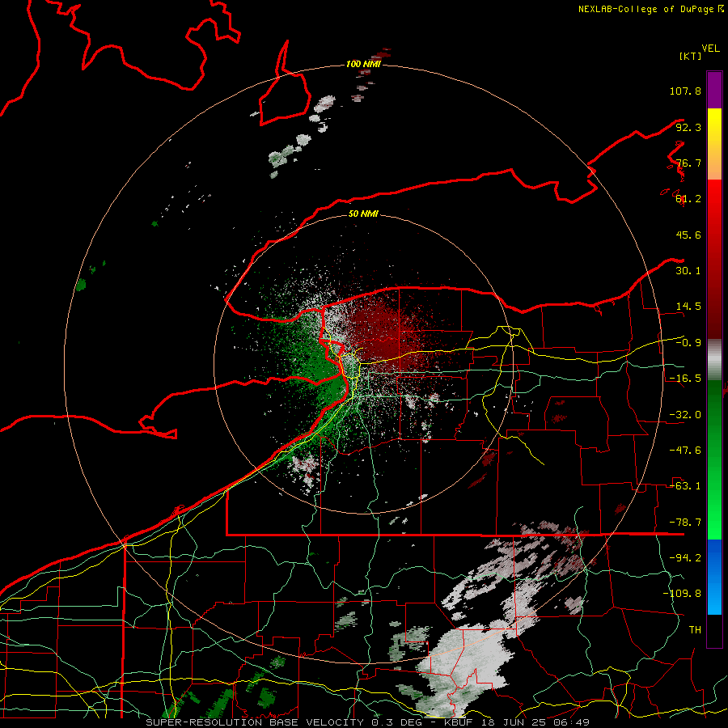Select the -47.6 legend value

pos(685,451)
